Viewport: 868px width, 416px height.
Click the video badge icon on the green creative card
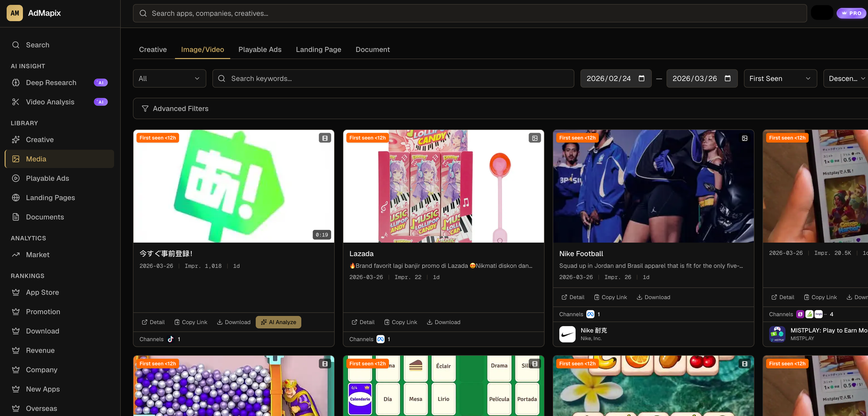325,138
